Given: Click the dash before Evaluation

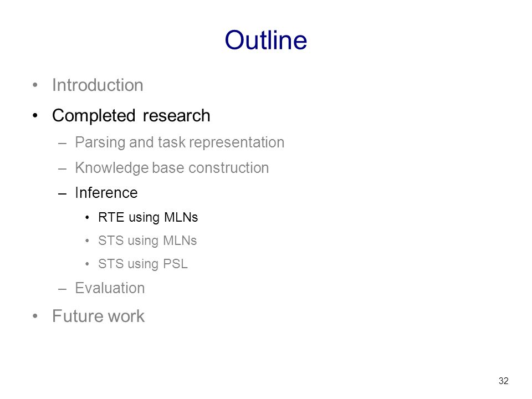Looking at the screenshot, I should click(x=62, y=289).
